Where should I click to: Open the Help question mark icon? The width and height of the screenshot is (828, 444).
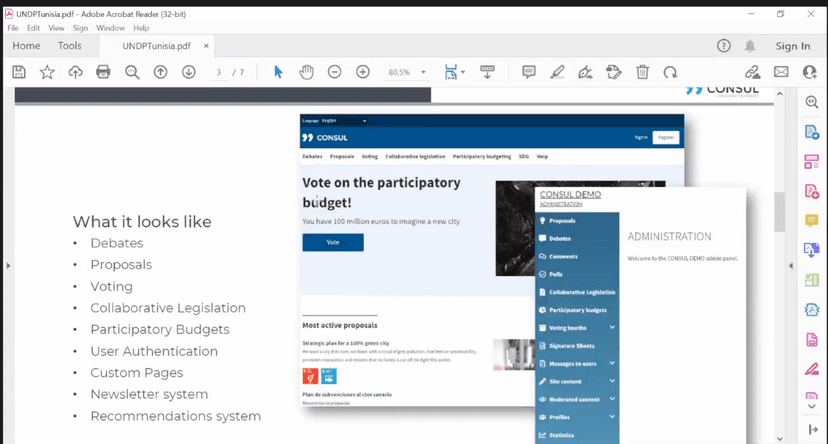(x=723, y=46)
